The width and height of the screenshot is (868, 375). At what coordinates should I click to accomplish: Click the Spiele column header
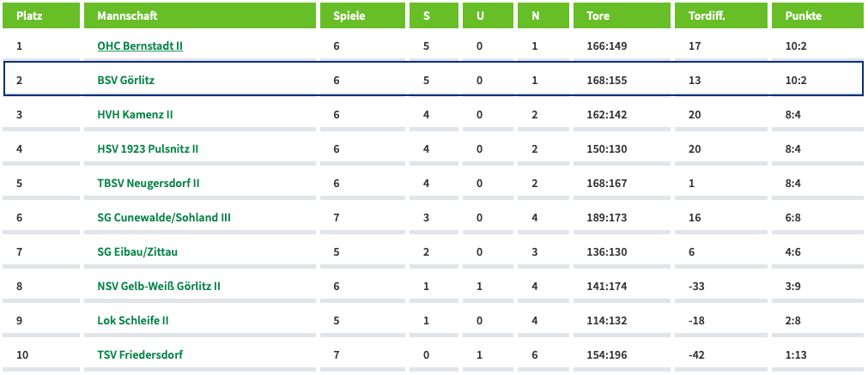coord(362,15)
